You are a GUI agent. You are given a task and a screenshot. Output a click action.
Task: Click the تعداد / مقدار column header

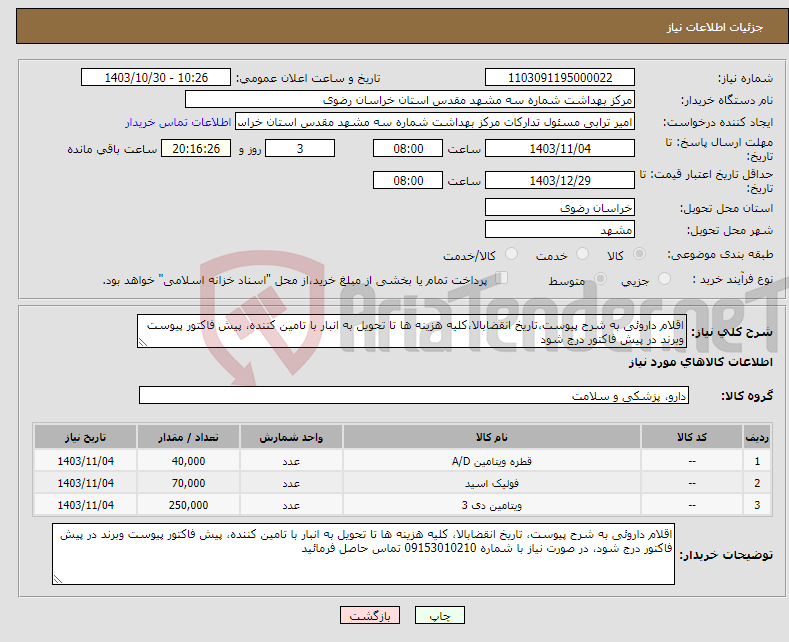(x=188, y=437)
